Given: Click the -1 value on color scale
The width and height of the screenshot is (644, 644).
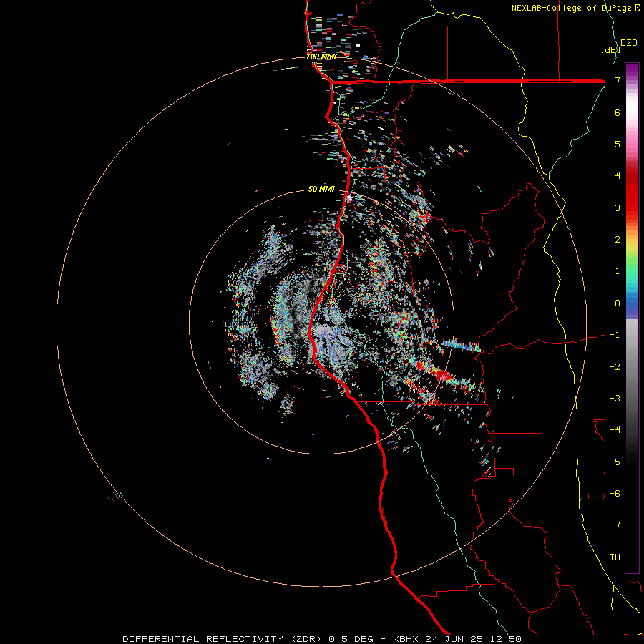Looking at the screenshot, I should click(615, 335).
